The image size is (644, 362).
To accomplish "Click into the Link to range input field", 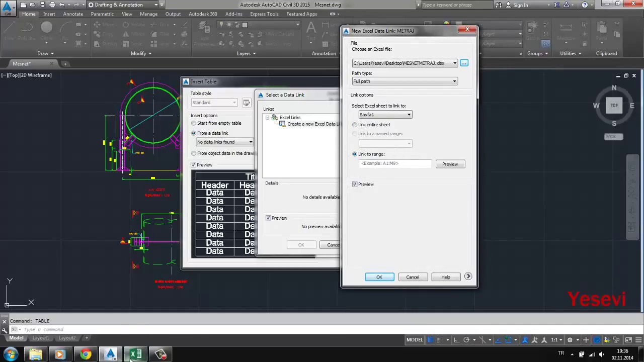I will (x=395, y=163).
